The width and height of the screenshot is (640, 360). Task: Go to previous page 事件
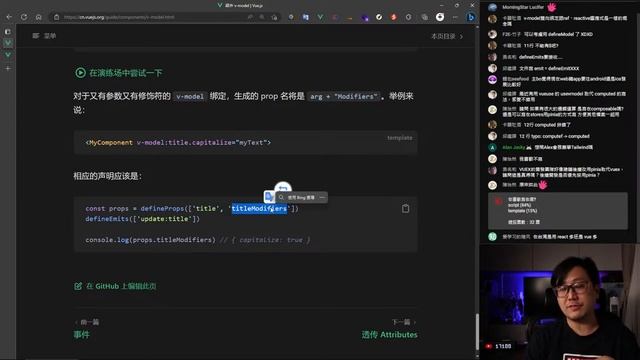[x=82, y=335]
